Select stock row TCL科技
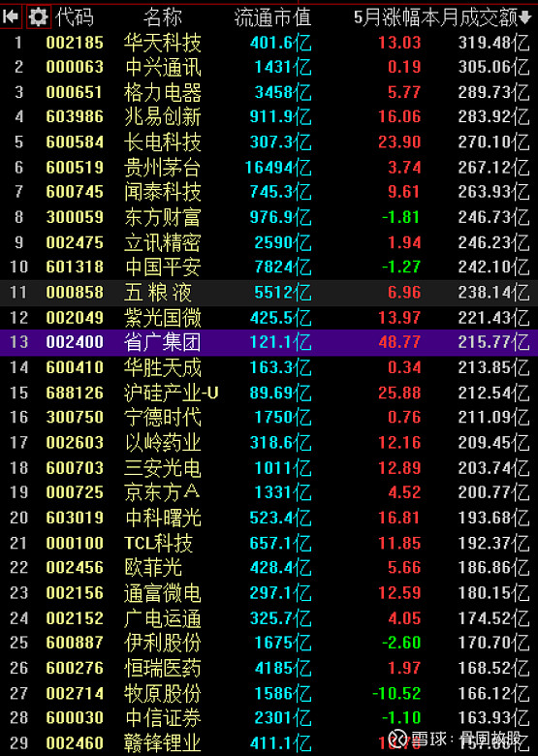Viewport: 538px width, 756px height. click(269, 543)
